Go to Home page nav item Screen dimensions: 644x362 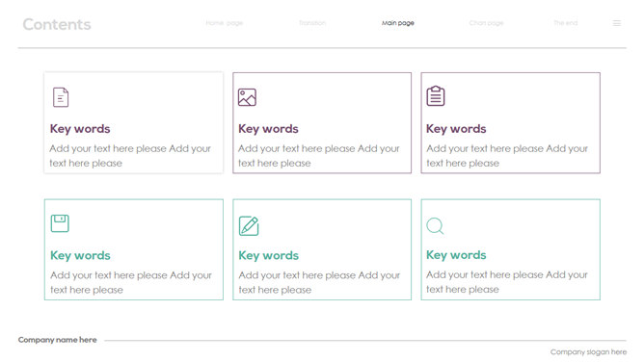[x=225, y=23]
